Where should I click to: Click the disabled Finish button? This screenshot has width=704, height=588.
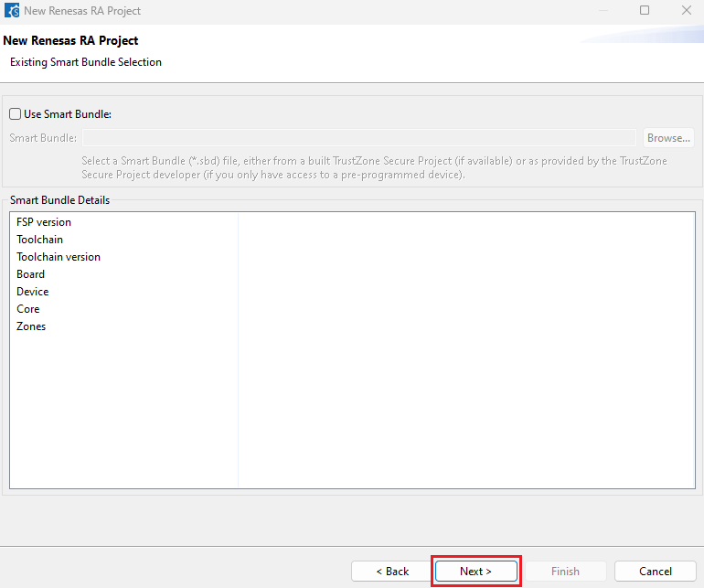click(565, 571)
